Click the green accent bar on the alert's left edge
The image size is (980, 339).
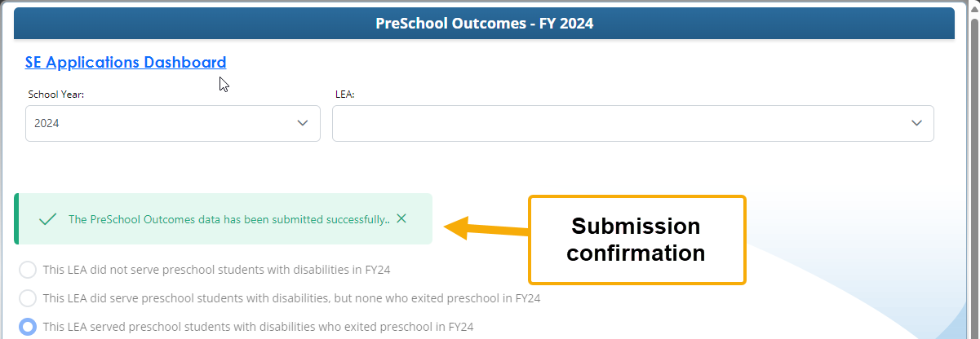(x=16, y=219)
